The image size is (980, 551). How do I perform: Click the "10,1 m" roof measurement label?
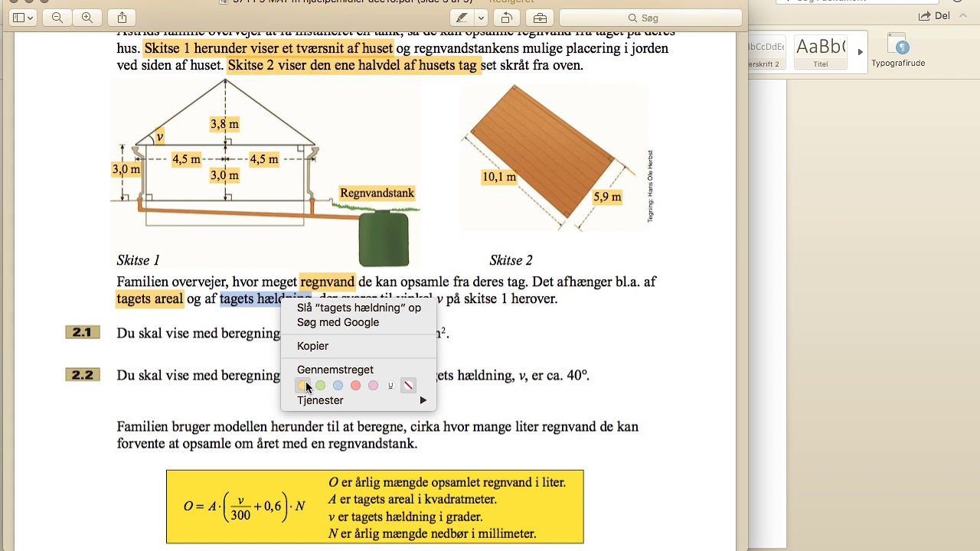click(499, 177)
